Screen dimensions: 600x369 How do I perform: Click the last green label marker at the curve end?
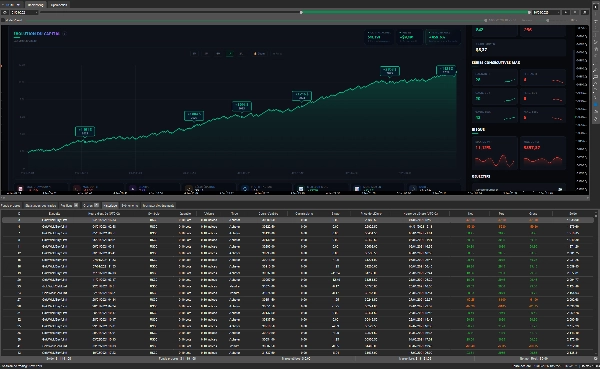coord(446,70)
